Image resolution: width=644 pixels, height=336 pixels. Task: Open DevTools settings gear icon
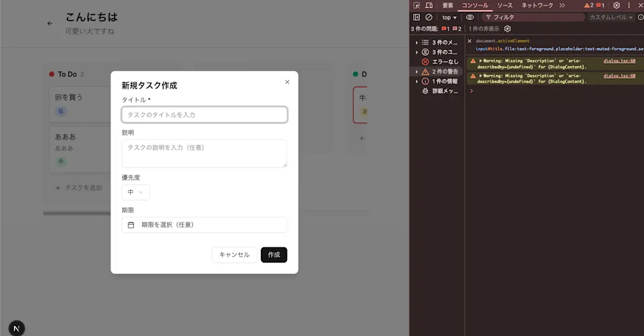point(616,5)
